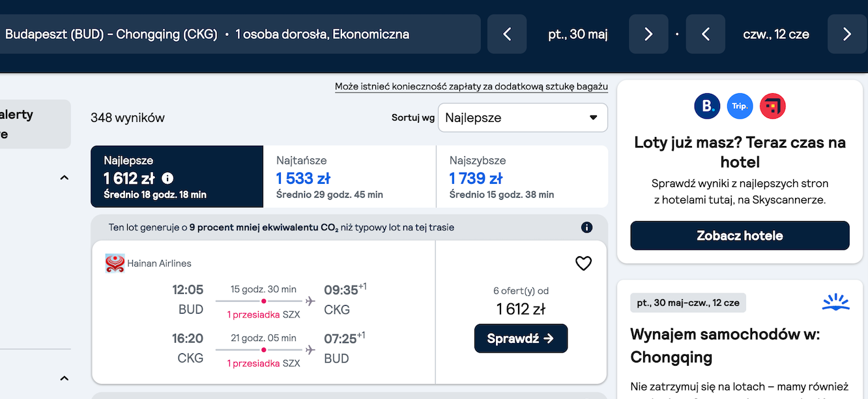The height and width of the screenshot is (399, 868).
Task: Click the car rental sunrise logo icon
Action: coord(836,302)
